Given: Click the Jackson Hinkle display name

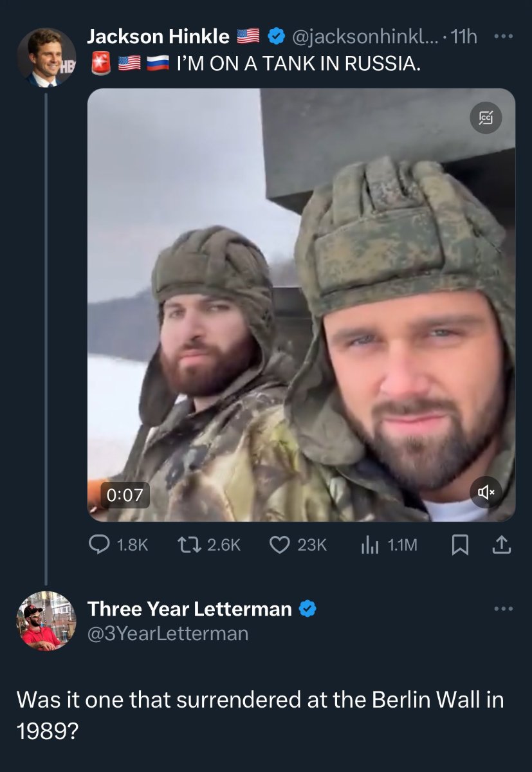Looking at the screenshot, I should pos(158,37).
